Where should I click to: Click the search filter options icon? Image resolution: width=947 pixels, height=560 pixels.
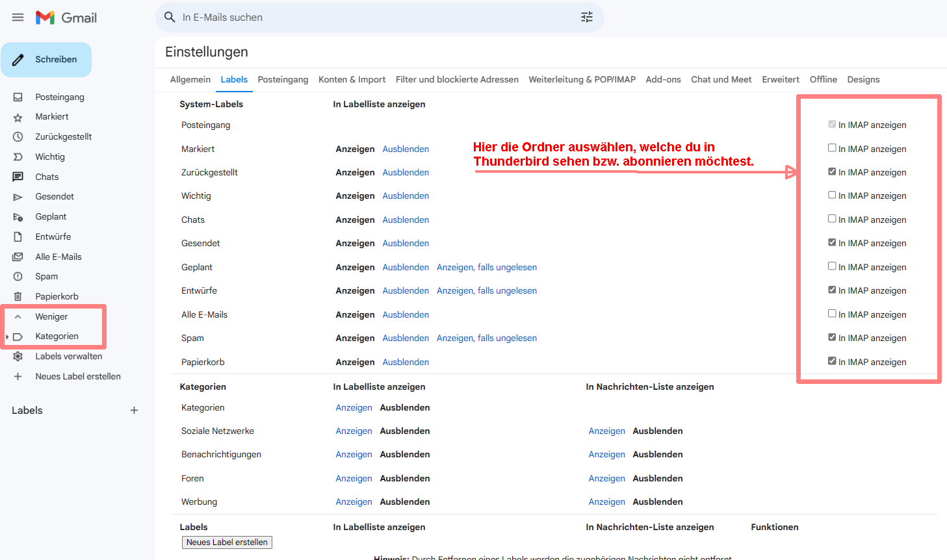click(586, 18)
